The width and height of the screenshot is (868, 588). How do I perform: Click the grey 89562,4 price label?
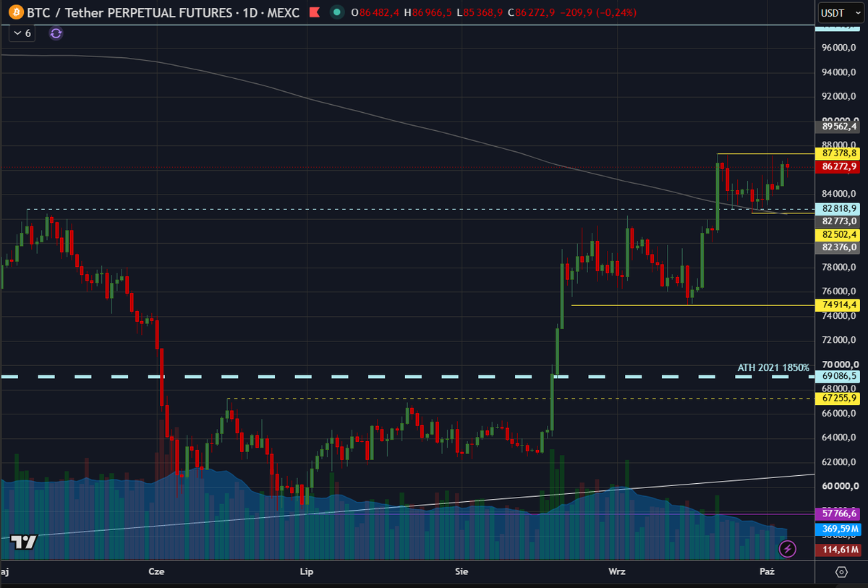pos(838,126)
